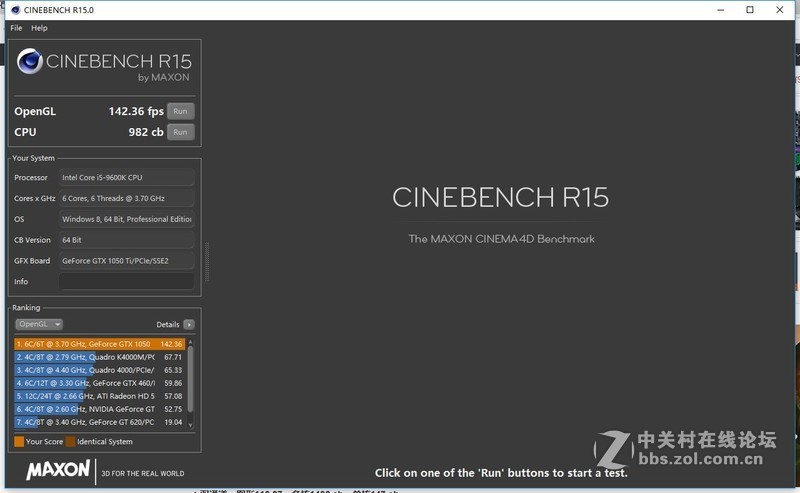Click the OS field Windows 8

click(x=127, y=219)
